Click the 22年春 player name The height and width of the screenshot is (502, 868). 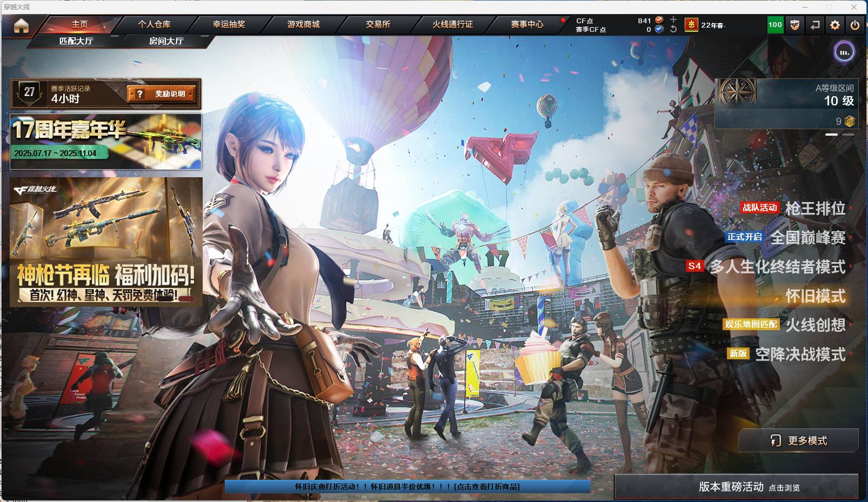point(713,25)
